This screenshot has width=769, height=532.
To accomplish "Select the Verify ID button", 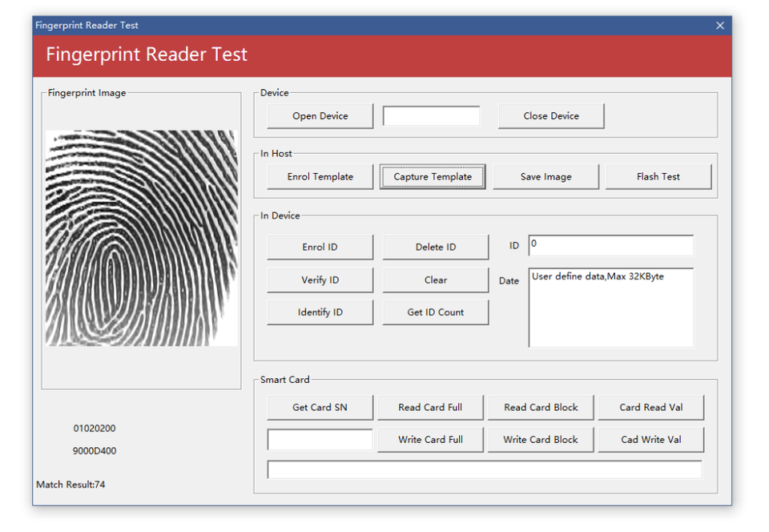I will [320, 280].
